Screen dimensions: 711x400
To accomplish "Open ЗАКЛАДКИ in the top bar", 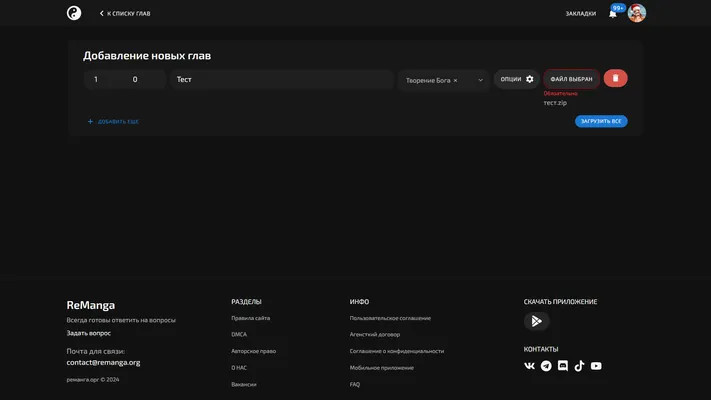I will tap(580, 14).
